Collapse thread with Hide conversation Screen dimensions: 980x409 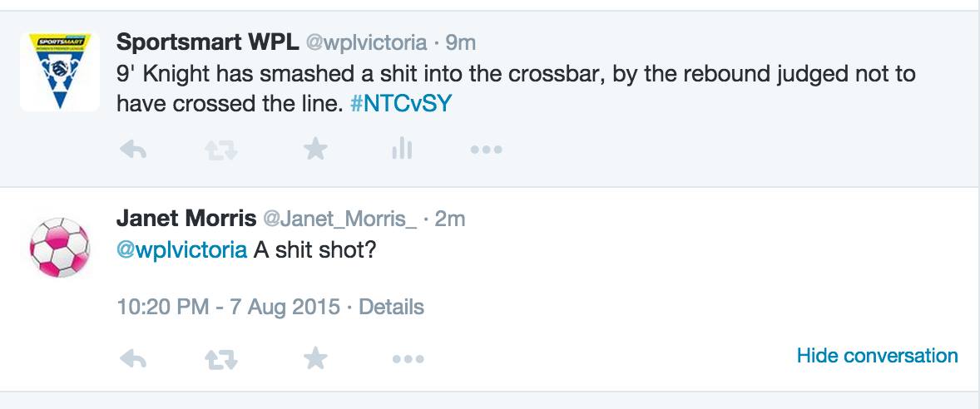pos(877,356)
